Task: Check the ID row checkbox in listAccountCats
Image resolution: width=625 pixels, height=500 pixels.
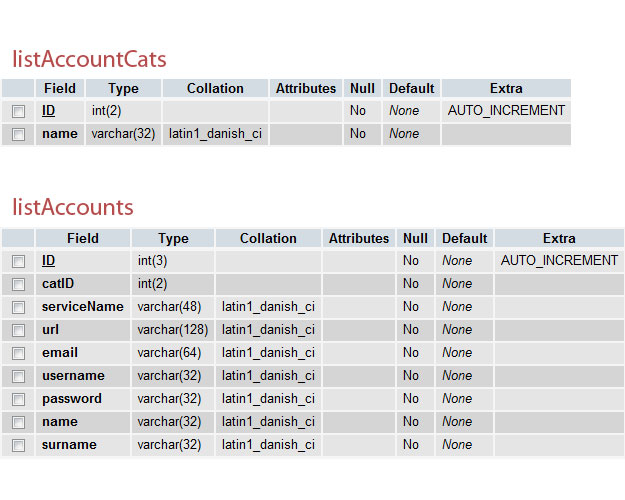Action: 18,111
